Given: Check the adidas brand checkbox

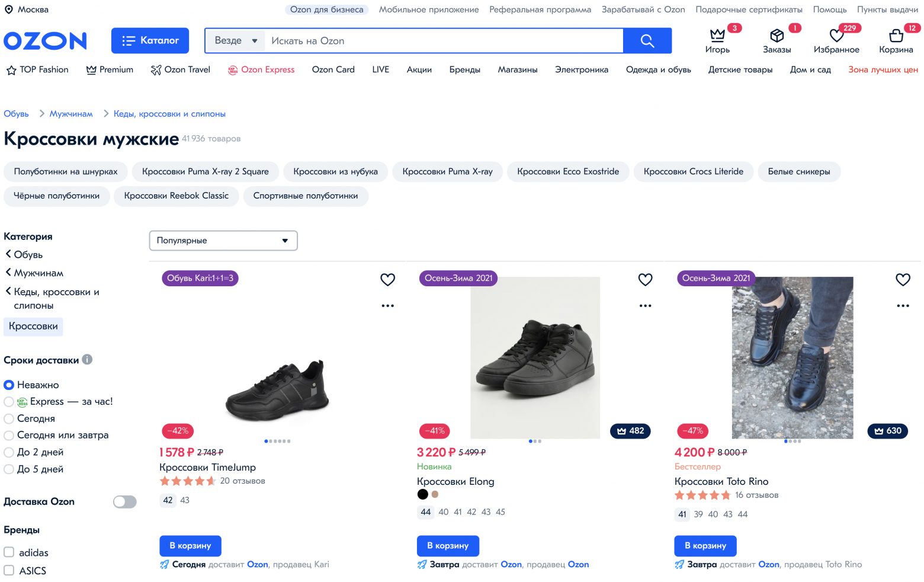Looking at the screenshot, I should [x=9, y=552].
